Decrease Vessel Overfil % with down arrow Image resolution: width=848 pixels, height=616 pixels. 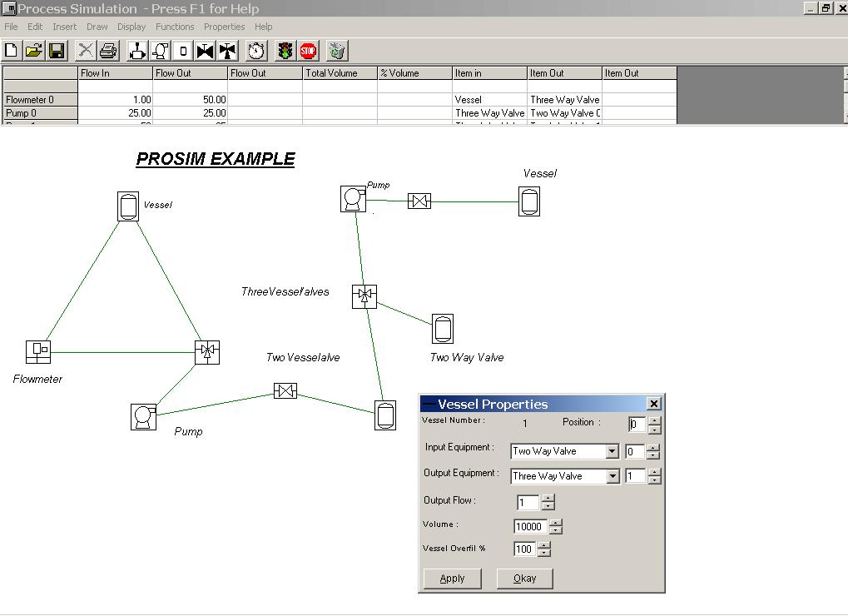[544, 554]
